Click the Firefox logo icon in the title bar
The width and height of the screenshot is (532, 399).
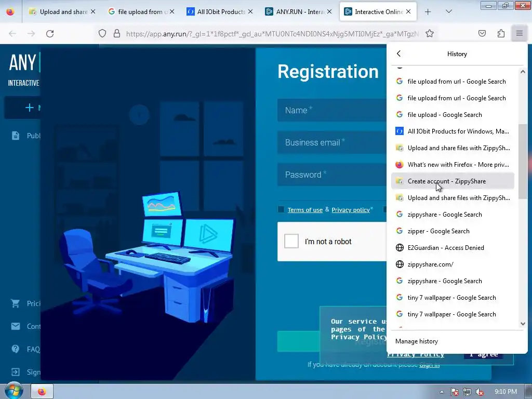[x=10, y=11]
